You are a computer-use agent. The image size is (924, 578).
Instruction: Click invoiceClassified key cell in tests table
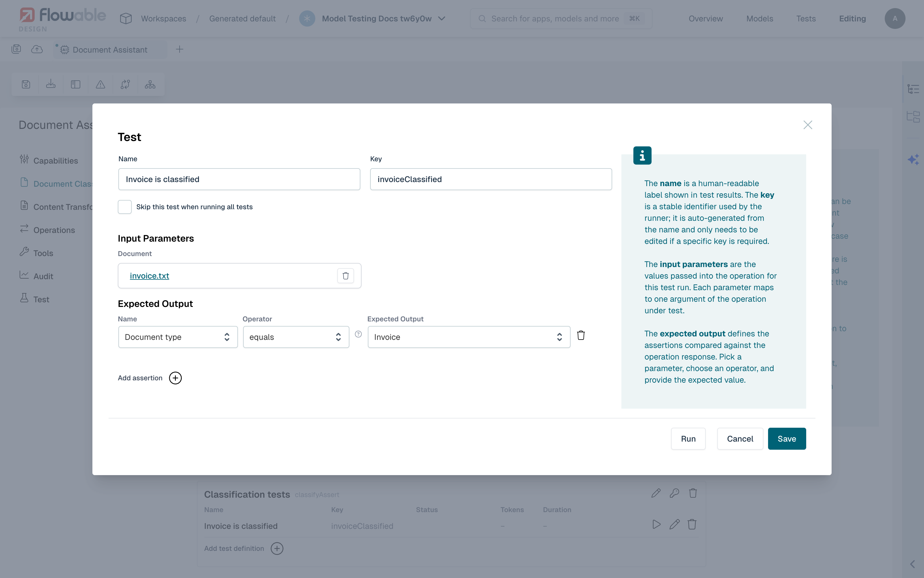pyautogui.click(x=362, y=526)
